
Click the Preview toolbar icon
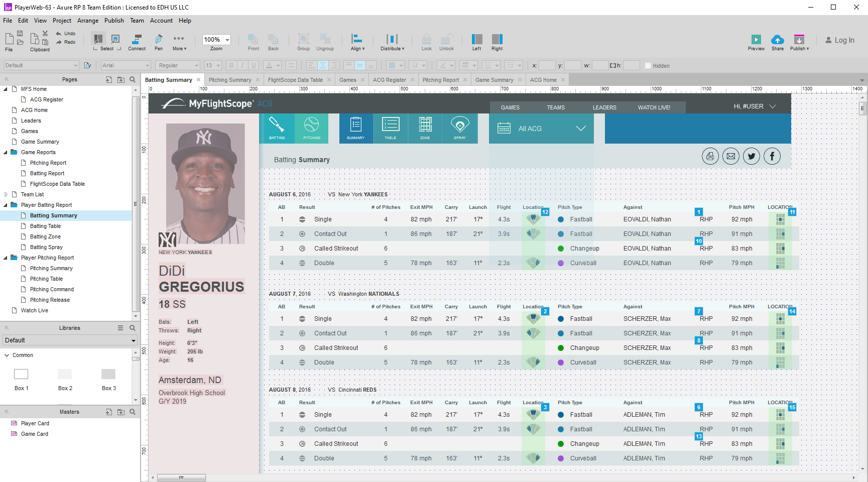point(756,40)
